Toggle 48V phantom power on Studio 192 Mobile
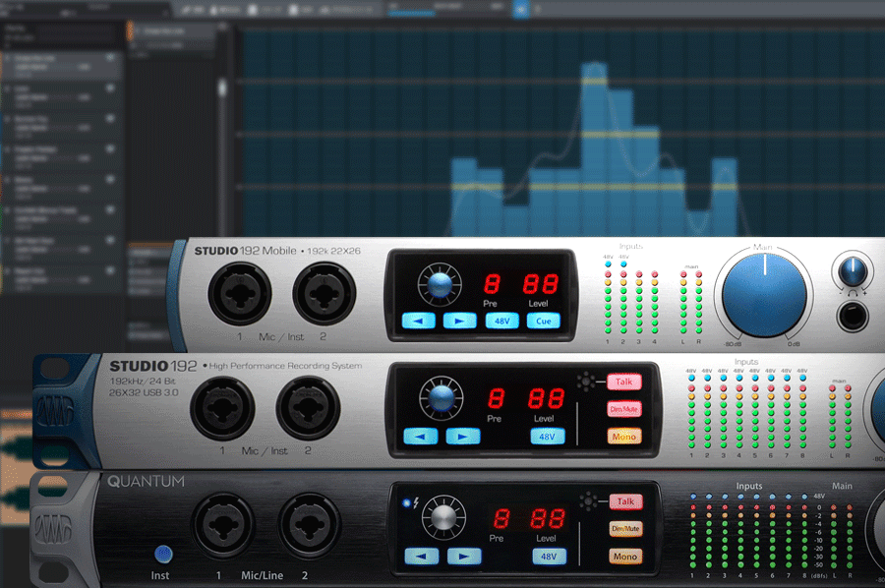 coord(501,321)
